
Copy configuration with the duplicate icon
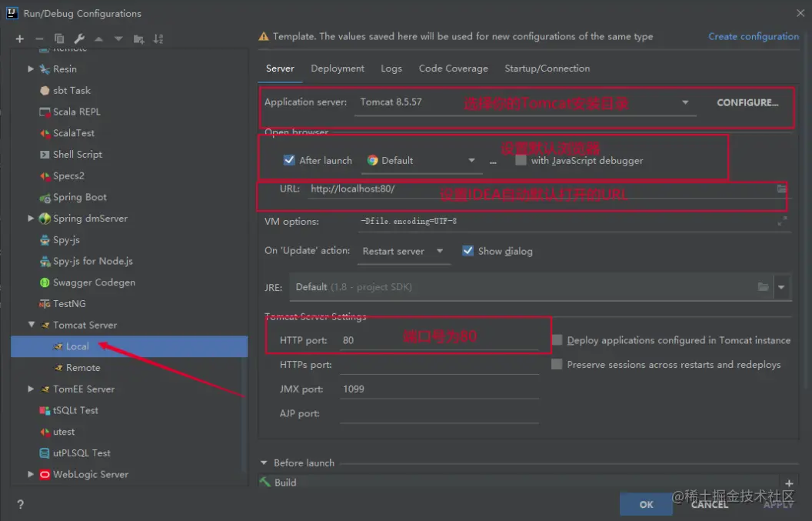pos(59,39)
